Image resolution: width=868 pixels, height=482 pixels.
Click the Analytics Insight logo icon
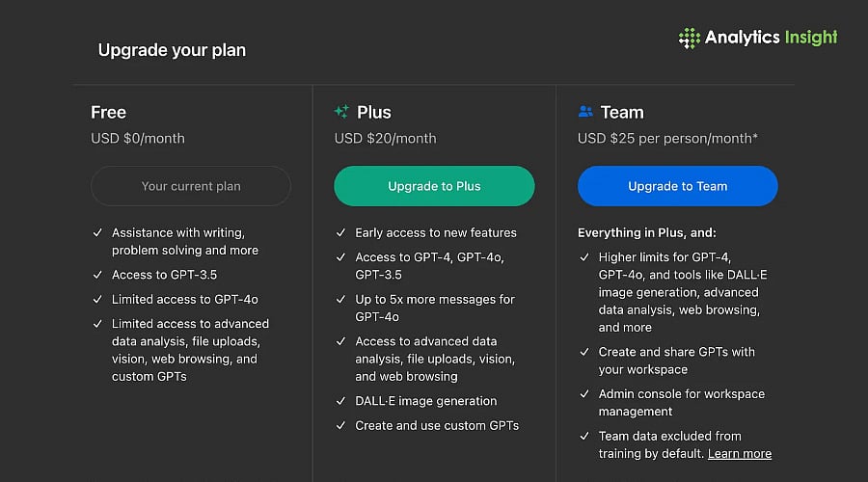click(690, 39)
